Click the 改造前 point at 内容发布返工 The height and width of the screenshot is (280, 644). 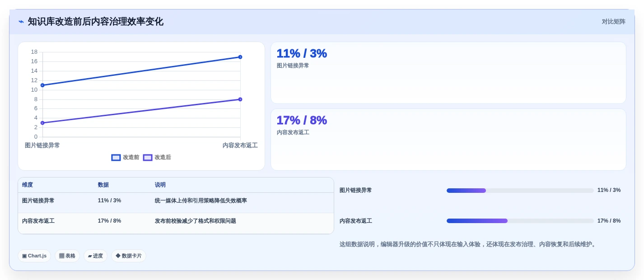pos(240,57)
